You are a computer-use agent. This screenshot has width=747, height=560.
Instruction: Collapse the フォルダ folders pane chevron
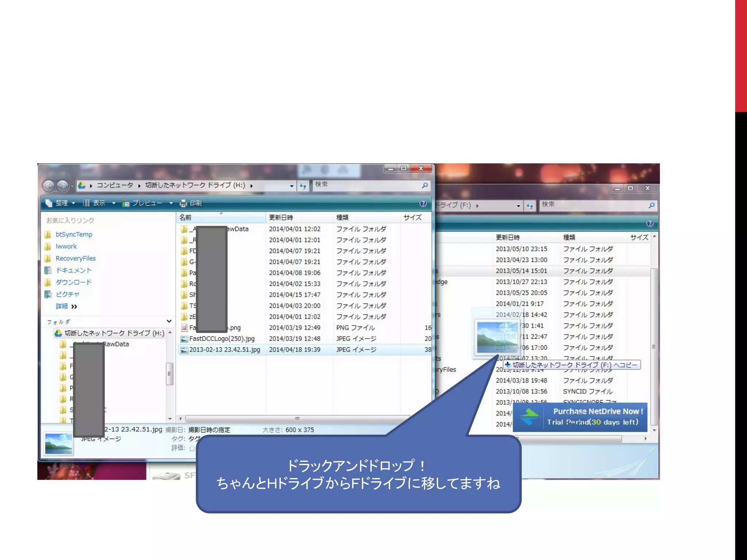(169, 321)
